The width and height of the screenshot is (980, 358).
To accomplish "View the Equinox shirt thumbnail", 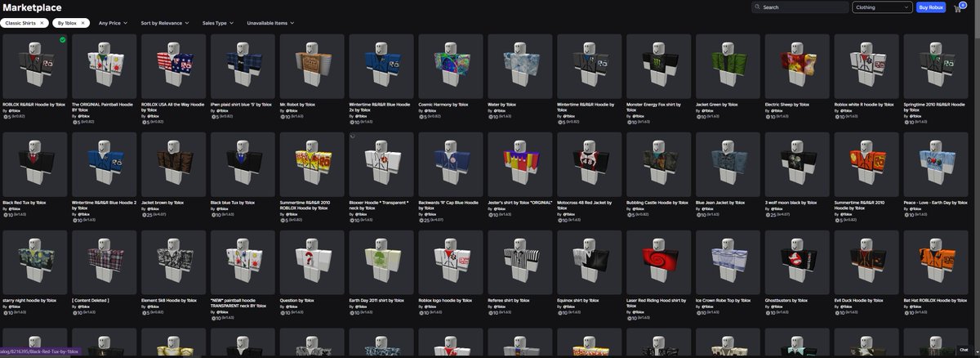I will point(590,263).
